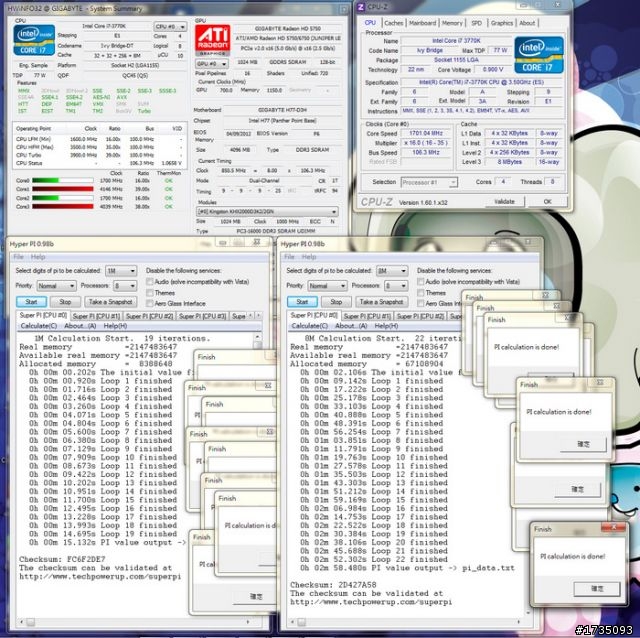Screen dimensions: 640x638
Task: Switch to the Caches tab in CPU-Z
Action: click(x=393, y=23)
